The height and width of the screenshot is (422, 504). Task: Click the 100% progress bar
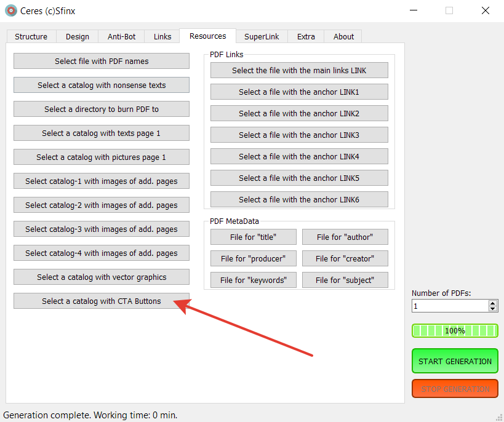[x=455, y=330]
